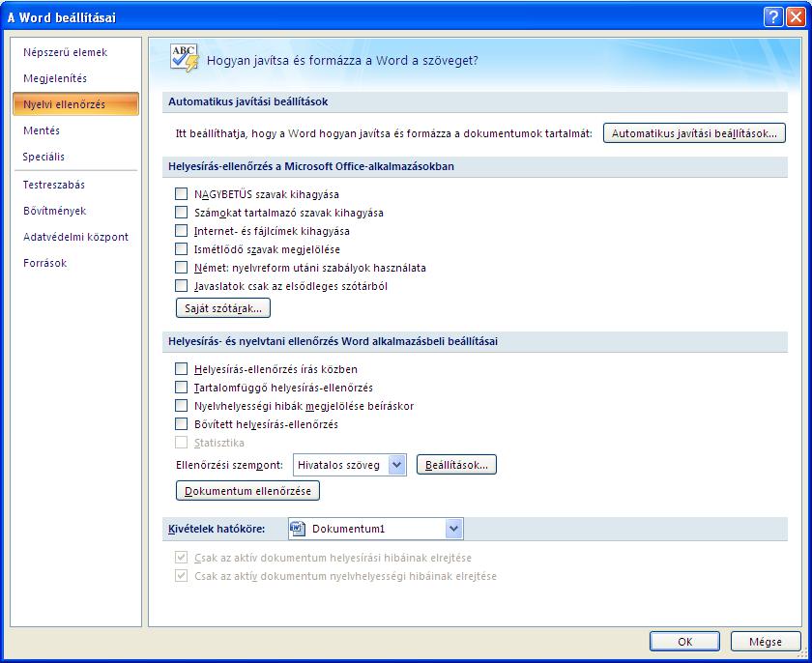Click the help question mark icon
Image resolution: width=812 pixels, height=663 pixels.
773,17
